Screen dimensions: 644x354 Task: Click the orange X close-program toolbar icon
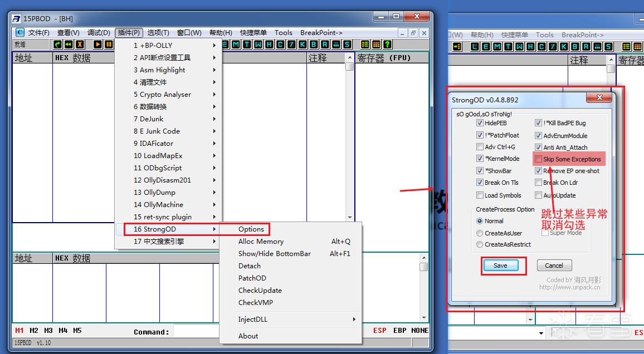click(80, 45)
